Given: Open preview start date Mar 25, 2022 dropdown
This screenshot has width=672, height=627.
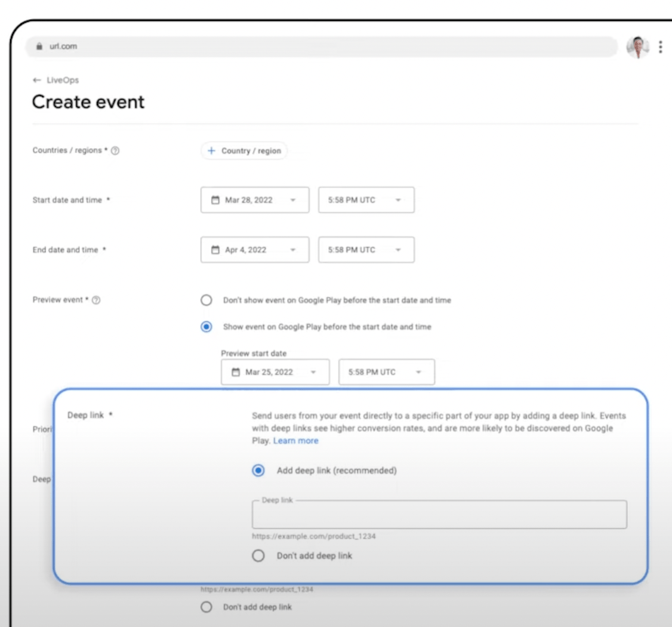Looking at the screenshot, I should click(x=275, y=372).
